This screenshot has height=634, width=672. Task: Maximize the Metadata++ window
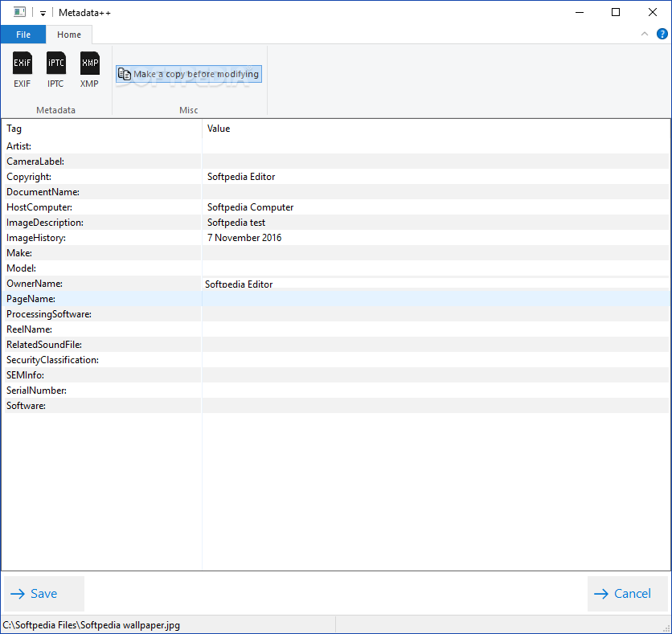pos(616,12)
